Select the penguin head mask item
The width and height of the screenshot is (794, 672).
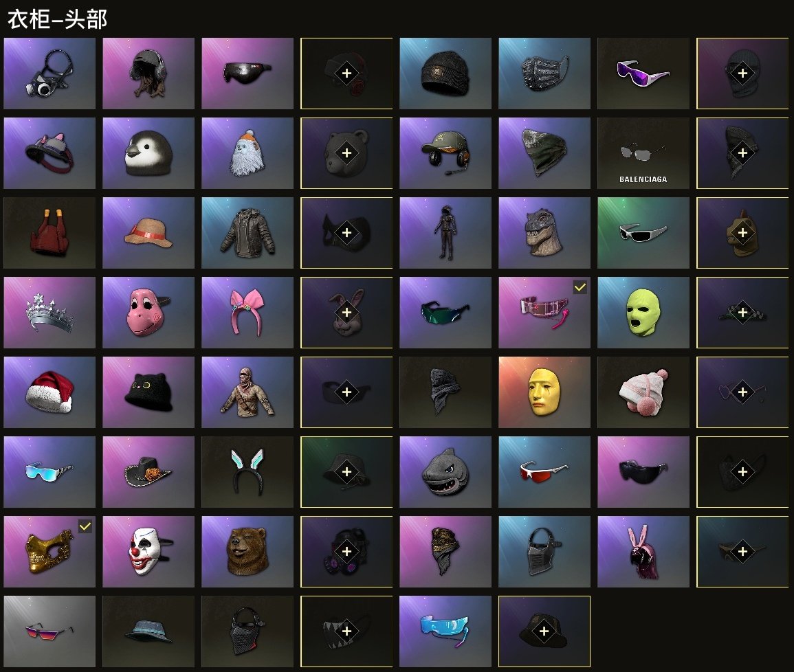148,153
